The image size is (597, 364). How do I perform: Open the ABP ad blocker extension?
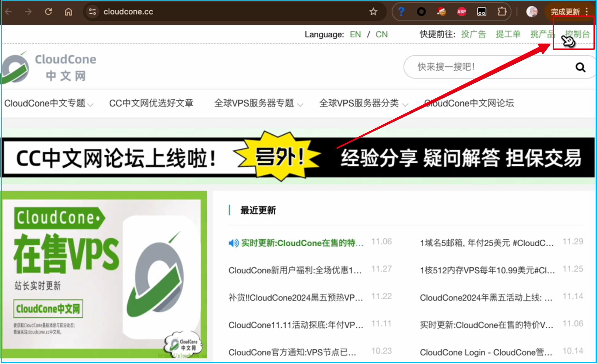[462, 12]
